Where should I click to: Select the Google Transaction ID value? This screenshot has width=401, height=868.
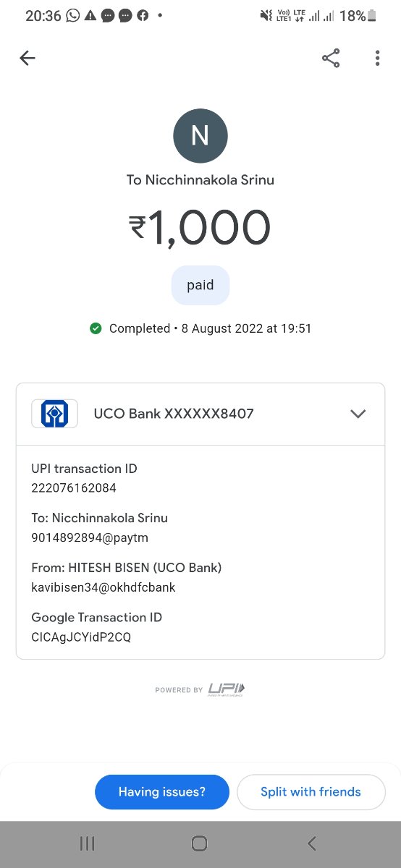[x=81, y=637]
